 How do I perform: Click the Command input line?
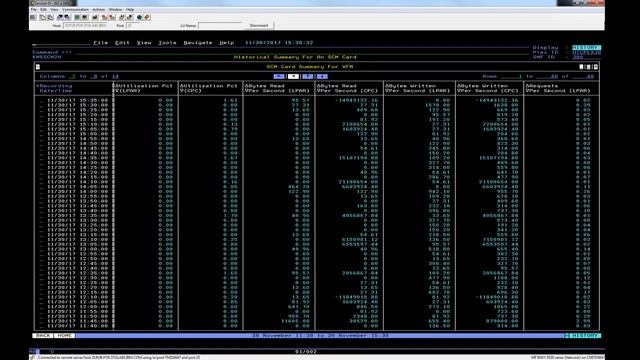302,52
